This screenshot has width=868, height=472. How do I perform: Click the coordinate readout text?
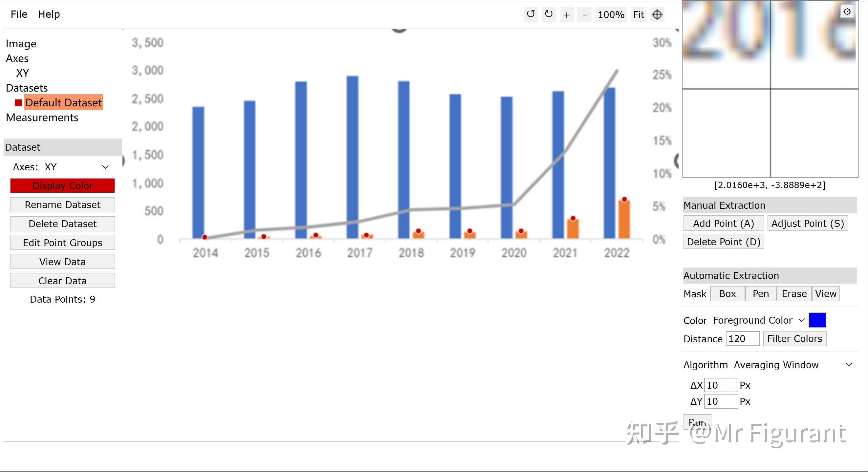770,185
